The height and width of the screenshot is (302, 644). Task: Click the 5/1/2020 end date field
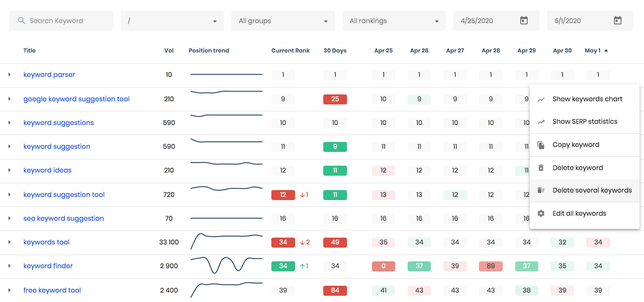[590, 21]
